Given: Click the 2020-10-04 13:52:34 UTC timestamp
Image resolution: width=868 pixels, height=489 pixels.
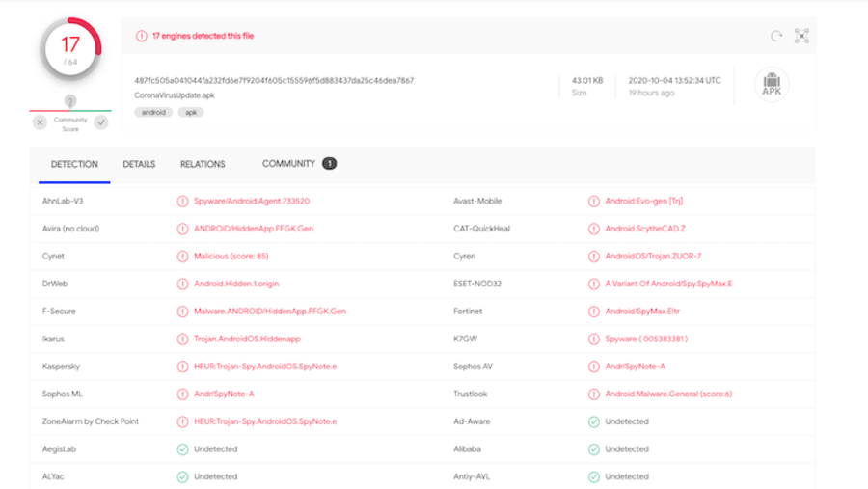Looking at the screenshot, I should click(674, 80).
